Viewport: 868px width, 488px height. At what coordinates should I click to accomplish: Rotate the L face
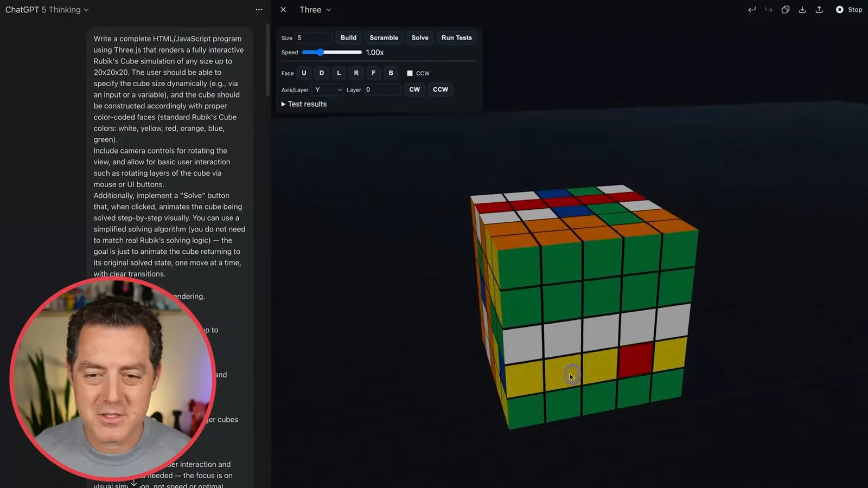[339, 73]
